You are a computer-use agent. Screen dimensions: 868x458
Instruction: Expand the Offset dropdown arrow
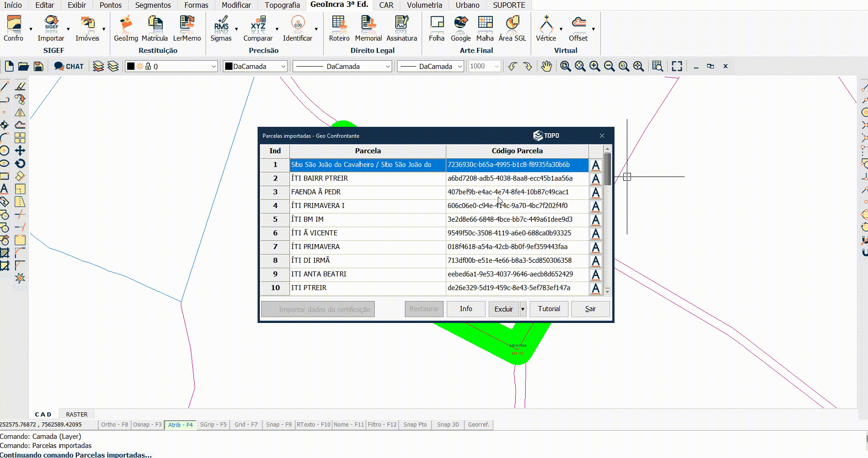pos(593,29)
